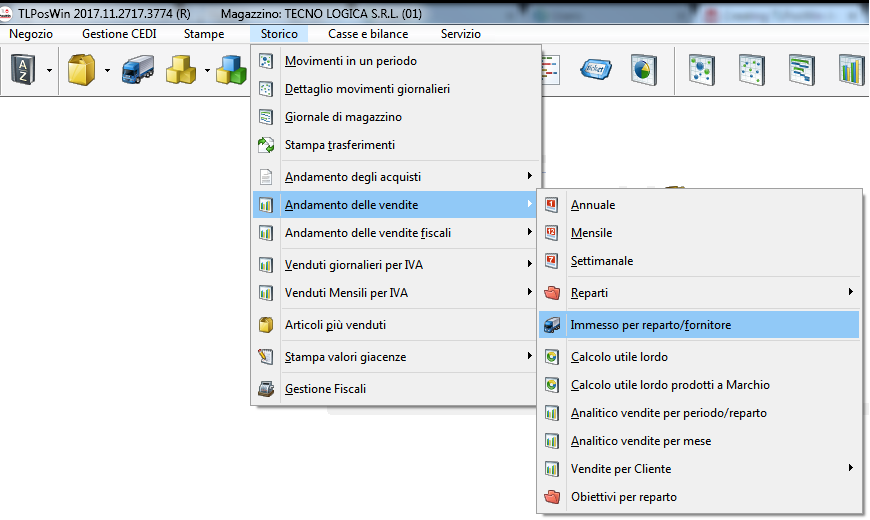Click the bar chart icon at toolbar's right end
This screenshot has height=520, width=870.
click(x=851, y=70)
